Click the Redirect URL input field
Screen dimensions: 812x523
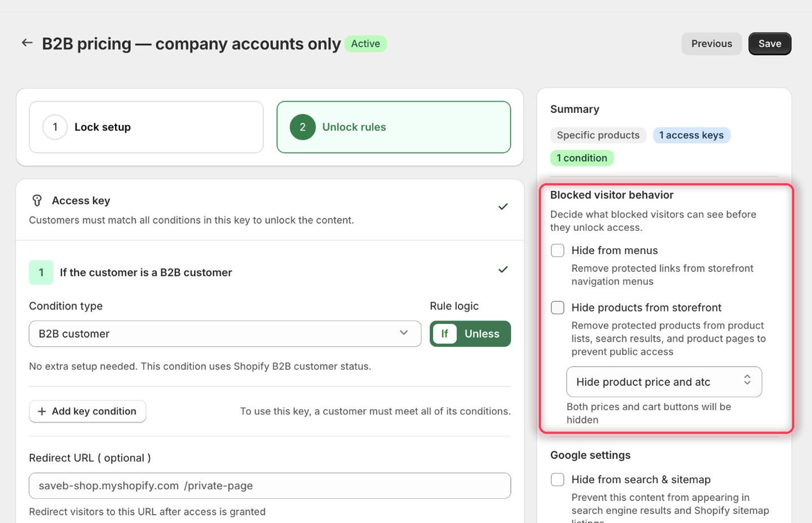tap(270, 486)
